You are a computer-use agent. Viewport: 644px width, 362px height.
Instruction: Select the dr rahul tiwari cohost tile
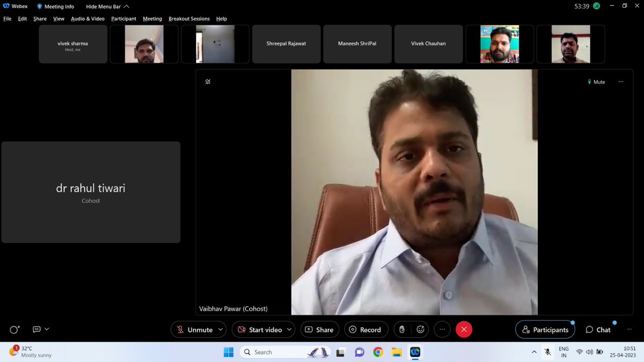tap(91, 192)
